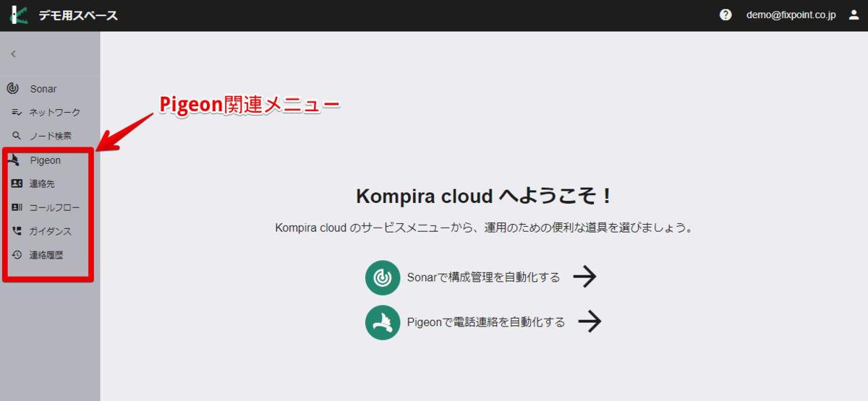Viewport: 868px width, 401px height.
Task: Click the demo@fixpoint.co.jp account email
Action: (791, 15)
